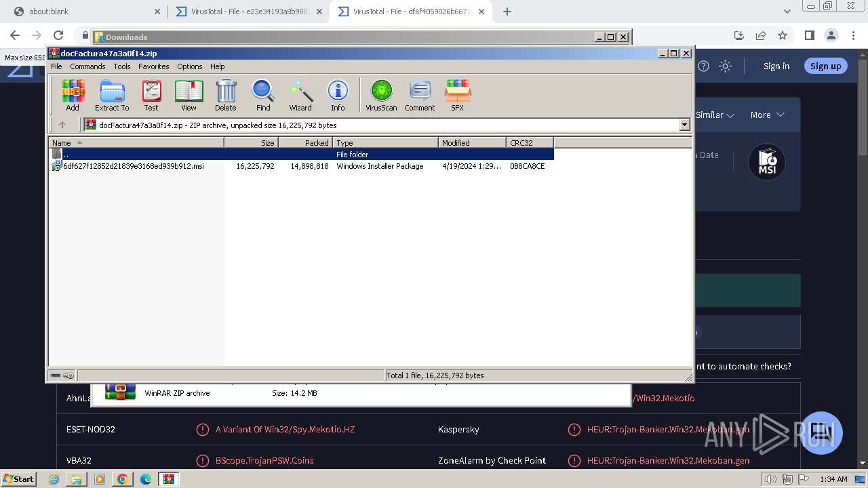Open the File Explorer taskbar icon
The height and width of the screenshot is (488, 868).
point(77,479)
